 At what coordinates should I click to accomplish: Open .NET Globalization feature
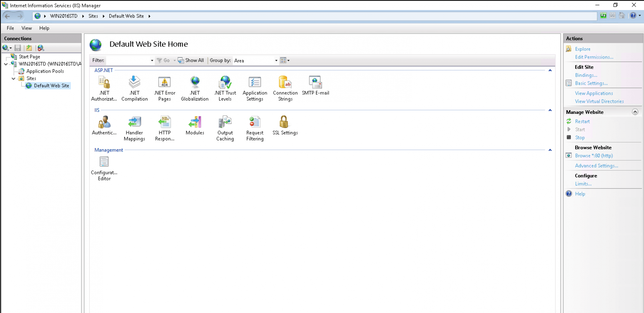195,89
